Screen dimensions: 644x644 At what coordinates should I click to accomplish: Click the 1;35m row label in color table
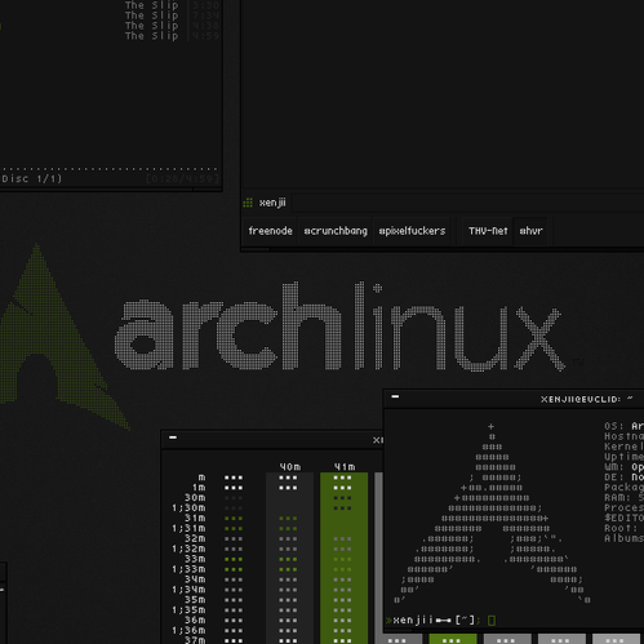[x=189, y=610]
